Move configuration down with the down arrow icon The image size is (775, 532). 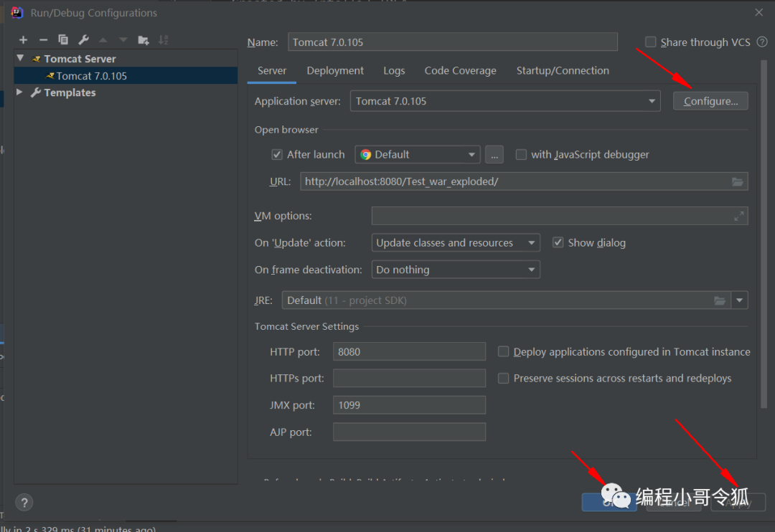tap(123, 40)
